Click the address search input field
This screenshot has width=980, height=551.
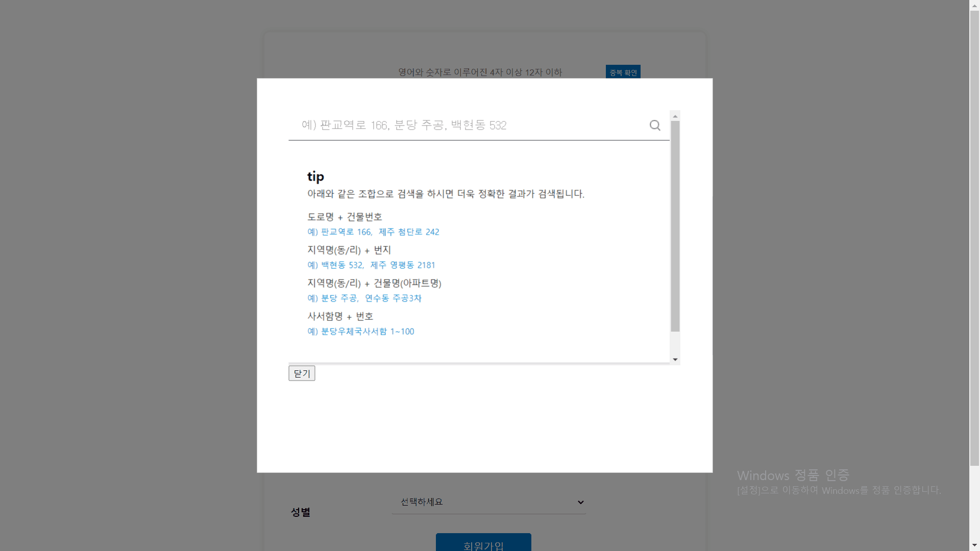point(459,125)
